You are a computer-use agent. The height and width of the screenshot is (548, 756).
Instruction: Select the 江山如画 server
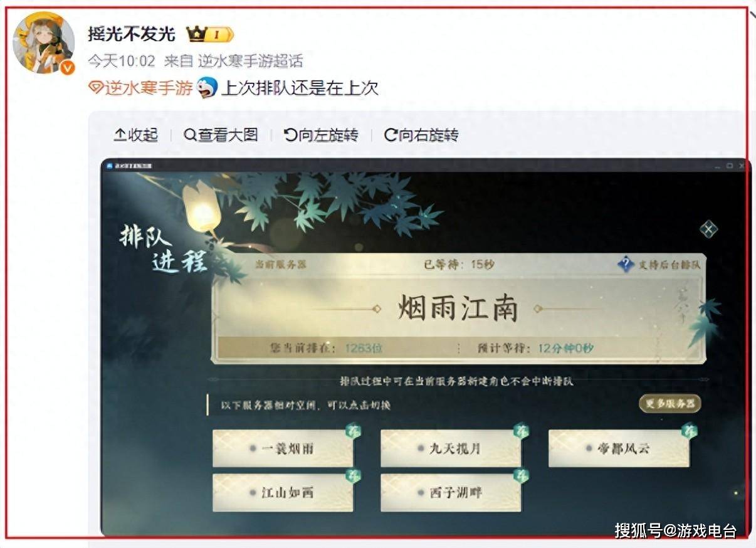tap(283, 492)
